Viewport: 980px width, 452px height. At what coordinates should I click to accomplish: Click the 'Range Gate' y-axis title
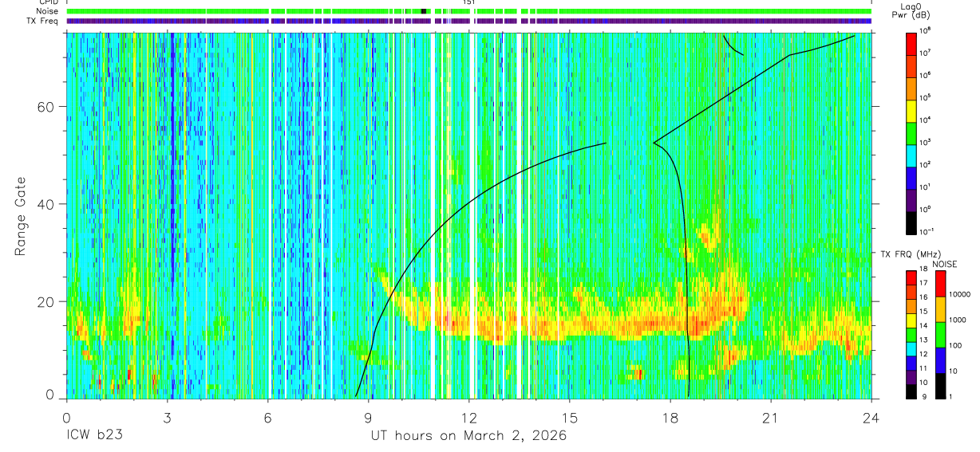click(21, 216)
